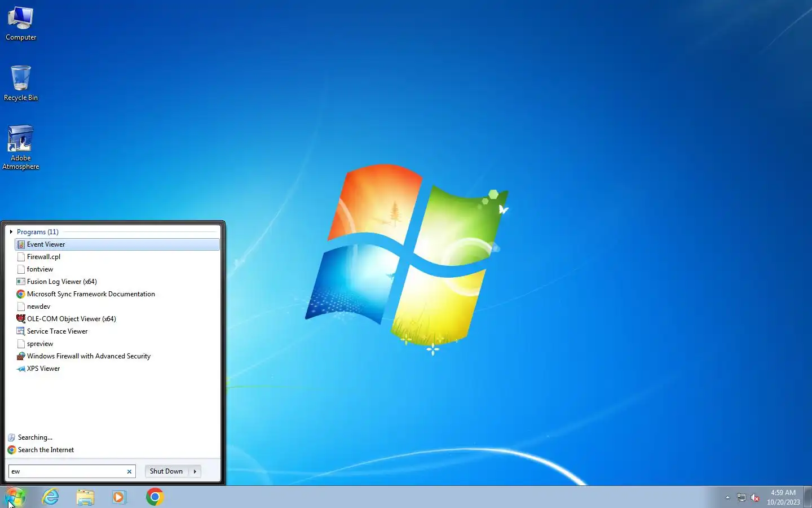The height and width of the screenshot is (508, 812).
Task: Click the Service Trace Viewer icon
Action: pos(21,331)
